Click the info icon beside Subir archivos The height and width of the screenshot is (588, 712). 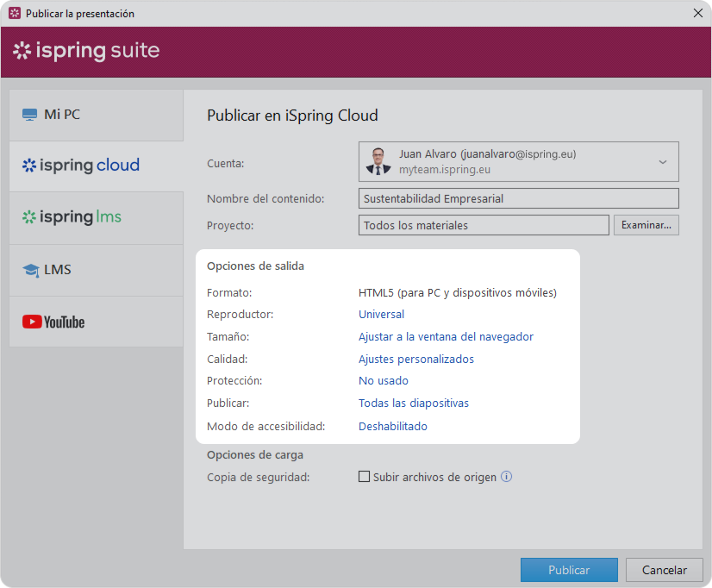[x=507, y=477]
